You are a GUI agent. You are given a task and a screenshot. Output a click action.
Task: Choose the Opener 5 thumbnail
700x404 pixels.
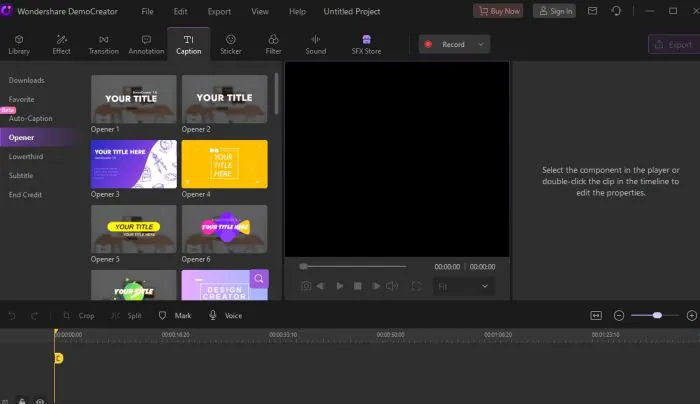click(133, 229)
